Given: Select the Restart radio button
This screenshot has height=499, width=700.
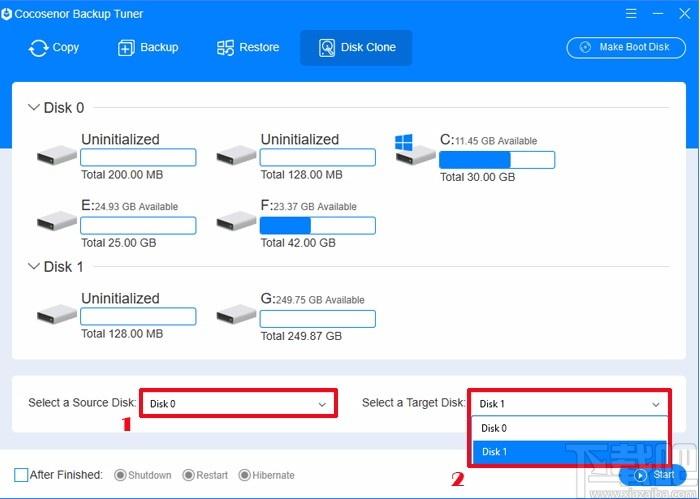Looking at the screenshot, I should coord(188,475).
